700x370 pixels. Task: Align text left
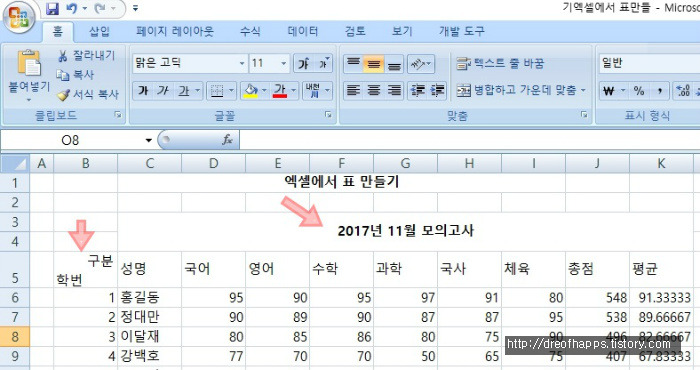tap(353, 91)
